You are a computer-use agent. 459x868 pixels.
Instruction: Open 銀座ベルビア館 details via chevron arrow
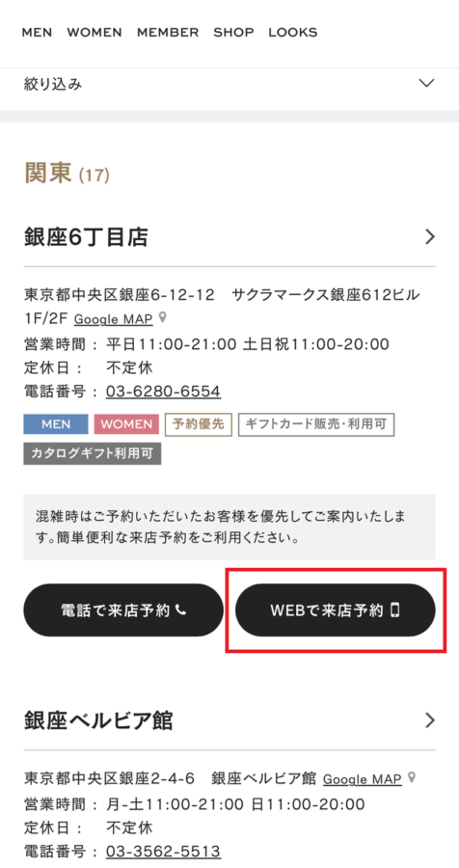430,720
